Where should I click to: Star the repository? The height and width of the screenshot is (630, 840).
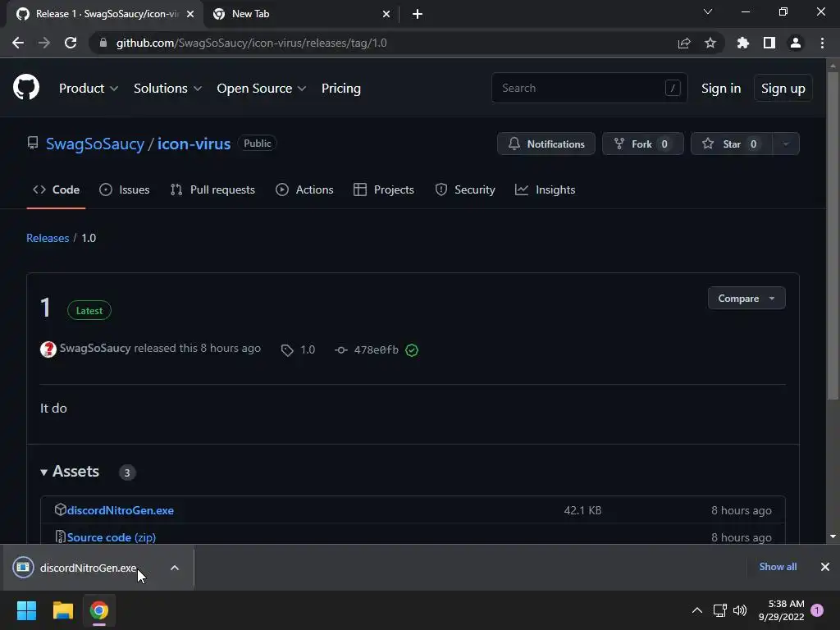(732, 144)
